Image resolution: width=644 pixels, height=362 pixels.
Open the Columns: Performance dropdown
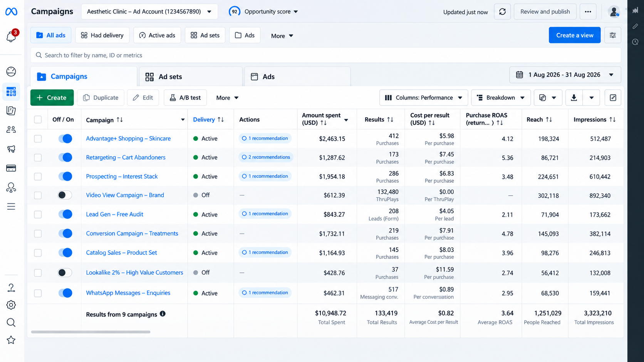pos(423,98)
